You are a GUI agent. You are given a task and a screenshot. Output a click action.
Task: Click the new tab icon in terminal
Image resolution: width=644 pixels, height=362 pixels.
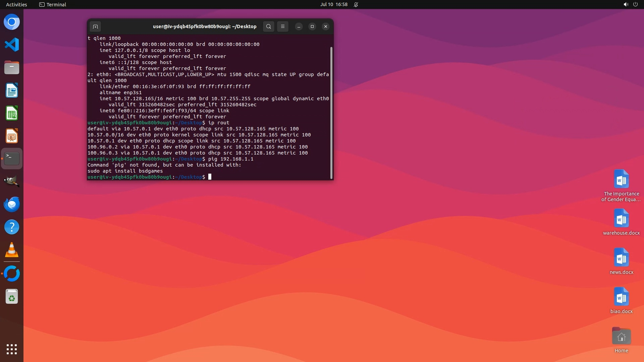coord(95,26)
